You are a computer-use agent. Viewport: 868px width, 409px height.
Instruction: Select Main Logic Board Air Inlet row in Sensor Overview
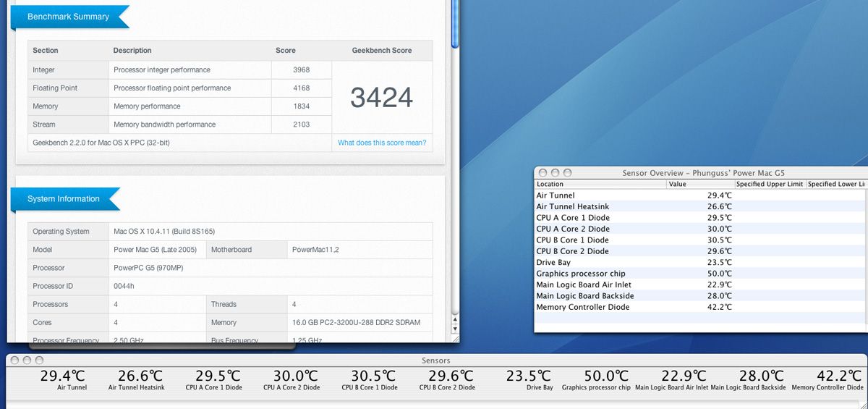(x=701, y=284)
